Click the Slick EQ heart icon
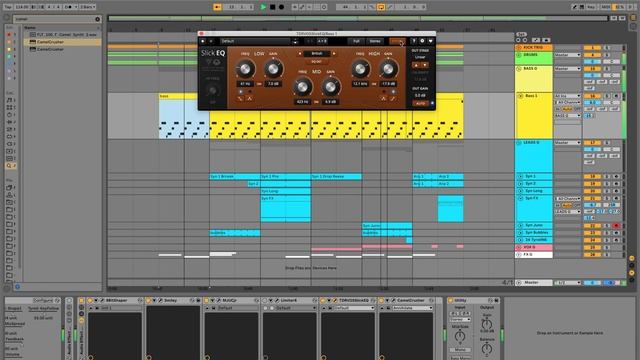Image resolution: width=640 pixels, height=360 pixels. point(430,41)
